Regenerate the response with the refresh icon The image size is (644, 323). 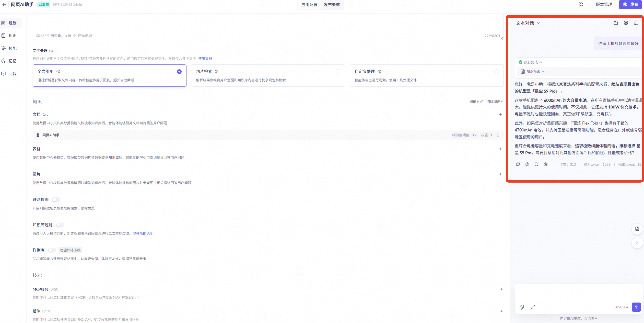coord(536,164)
